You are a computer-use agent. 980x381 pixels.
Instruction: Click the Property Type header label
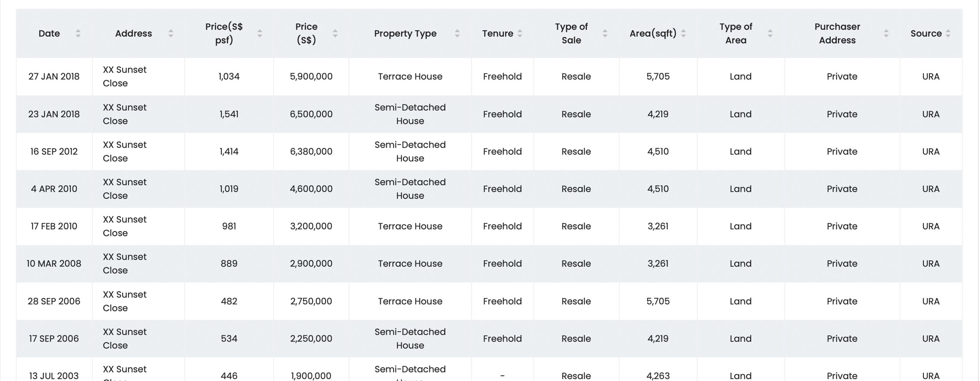[x=405, y=34]
